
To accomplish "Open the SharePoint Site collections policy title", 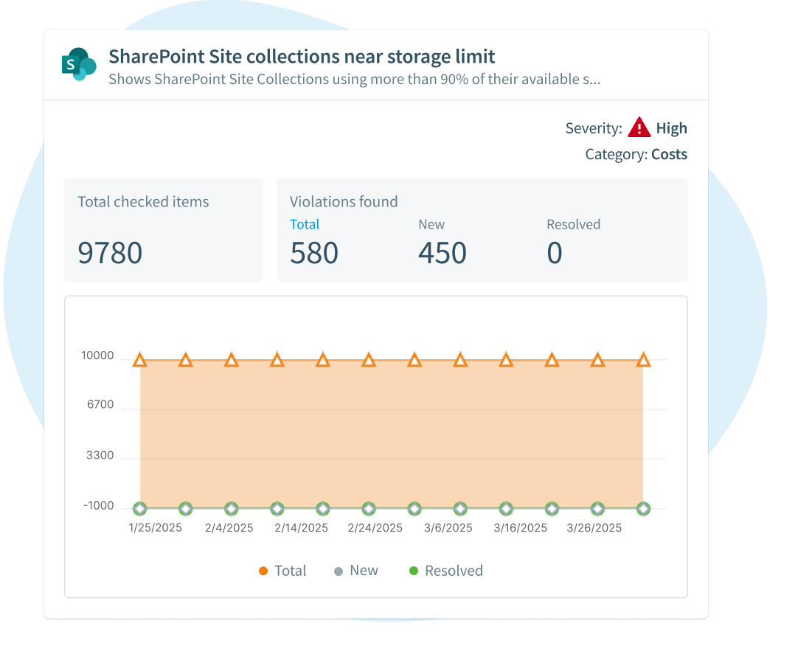I will click(302, 56).
